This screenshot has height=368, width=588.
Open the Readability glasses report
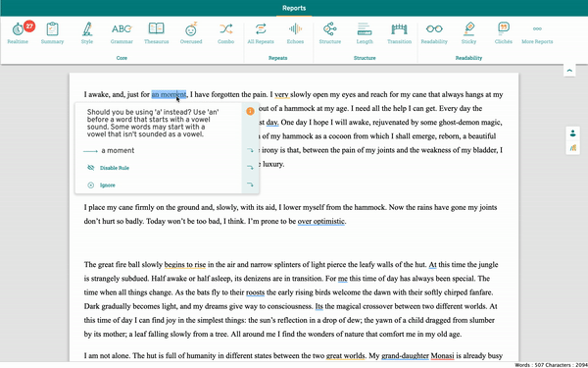point(434,33)
